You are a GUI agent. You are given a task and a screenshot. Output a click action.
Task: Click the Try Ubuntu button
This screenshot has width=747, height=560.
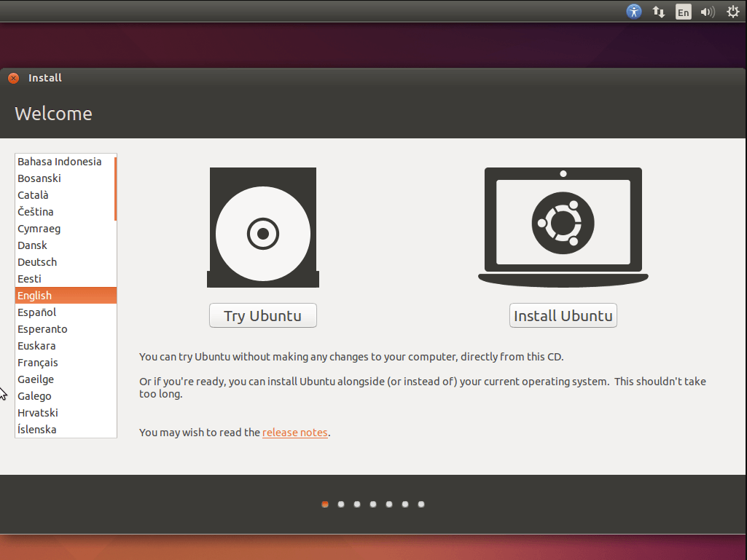click(x=263, y=315)
